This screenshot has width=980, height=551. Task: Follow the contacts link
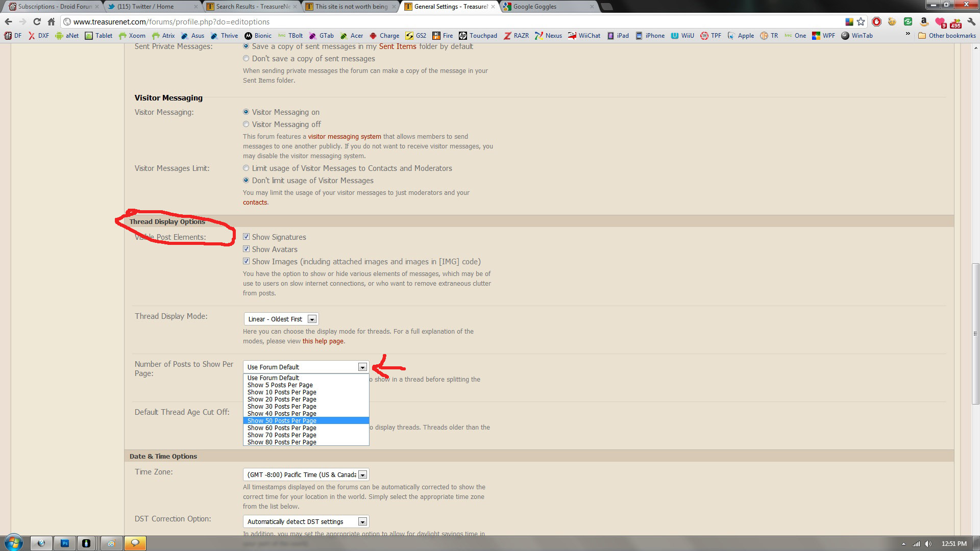tap(255, 202)
